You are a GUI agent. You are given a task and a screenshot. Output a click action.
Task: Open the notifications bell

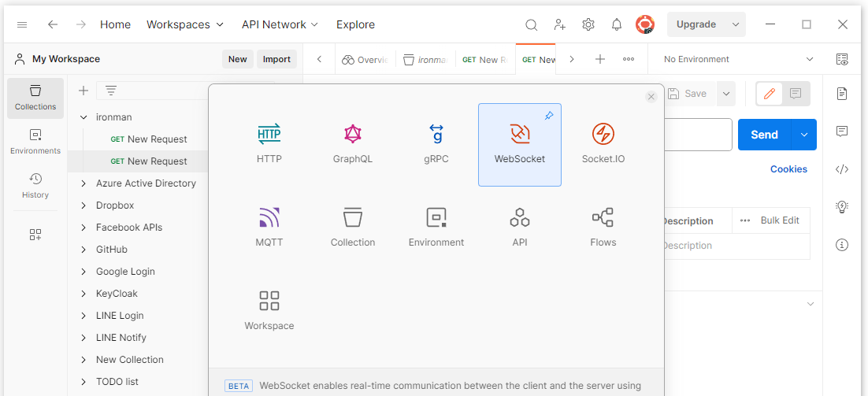[617, 24]
